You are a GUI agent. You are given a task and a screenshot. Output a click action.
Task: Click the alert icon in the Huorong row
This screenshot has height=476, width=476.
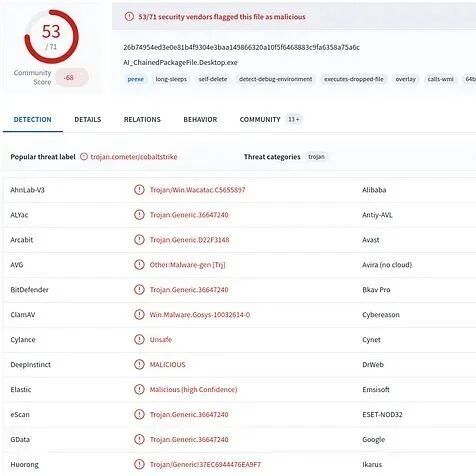tap(139, 464)
